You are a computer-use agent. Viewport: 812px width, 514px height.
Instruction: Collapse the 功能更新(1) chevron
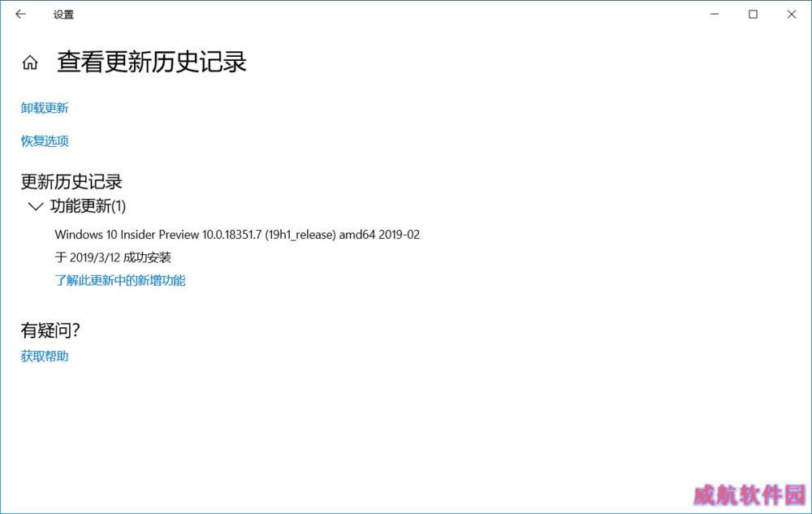[x=35, y=206]
